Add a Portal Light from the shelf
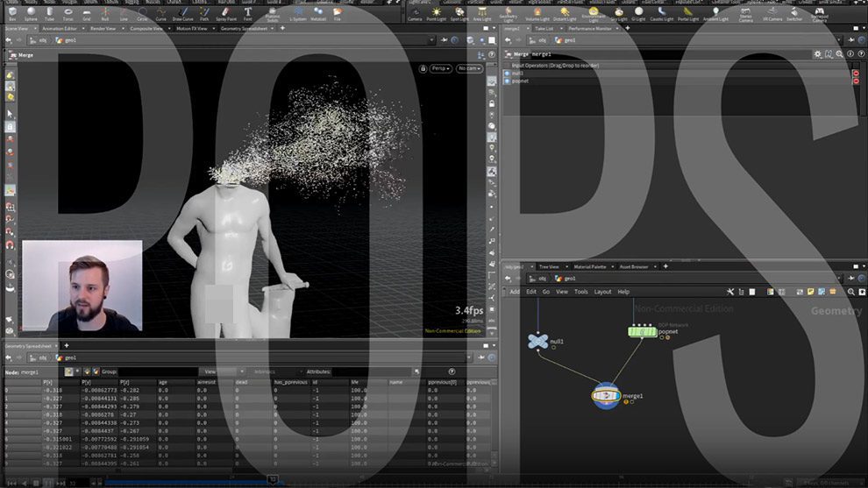The image size is (868, 488). click(x=688, y=13)
